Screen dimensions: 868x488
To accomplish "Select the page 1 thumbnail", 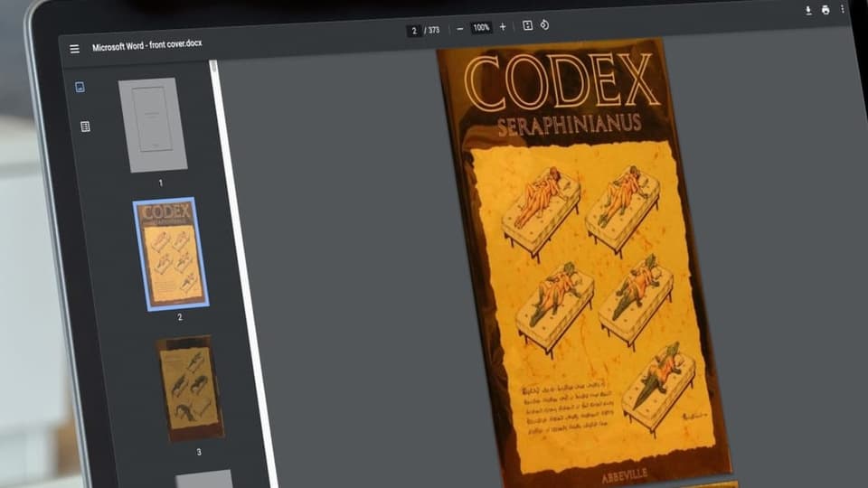I will [153, 125].
